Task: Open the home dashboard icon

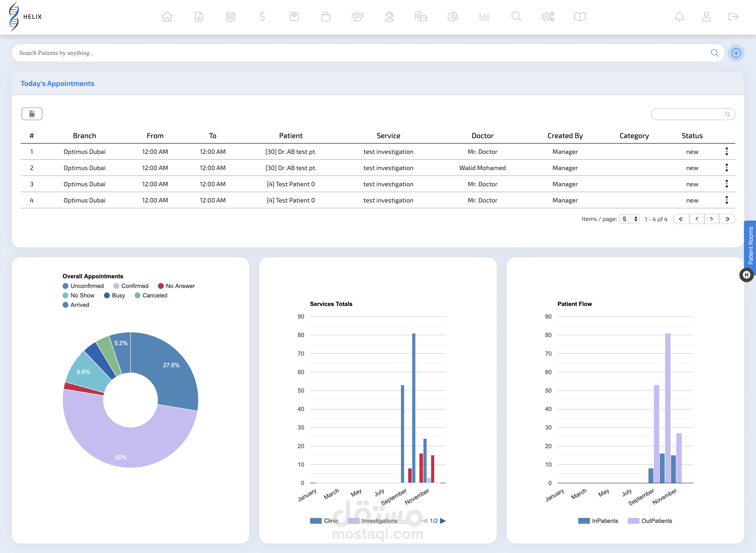Action: (167, 16)
